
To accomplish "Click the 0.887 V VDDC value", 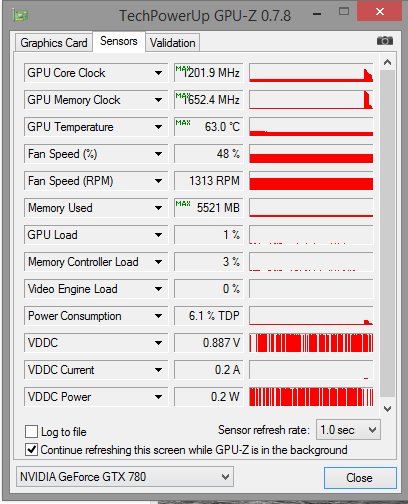I will pyautogui.click(x=209, y=343).
